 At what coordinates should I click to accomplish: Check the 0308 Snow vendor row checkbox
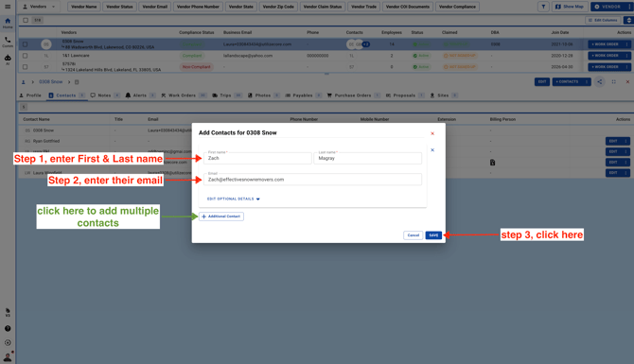click(x=25, y=44)
